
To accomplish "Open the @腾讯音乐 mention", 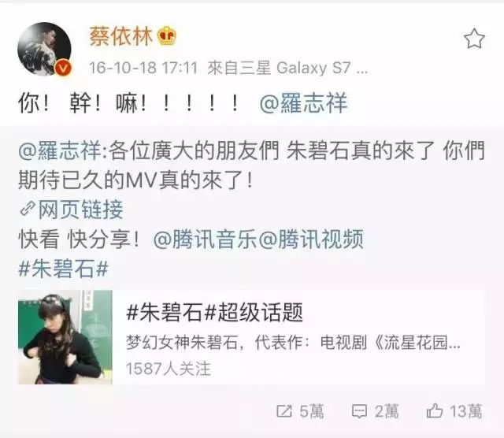I will coord(205,239).
